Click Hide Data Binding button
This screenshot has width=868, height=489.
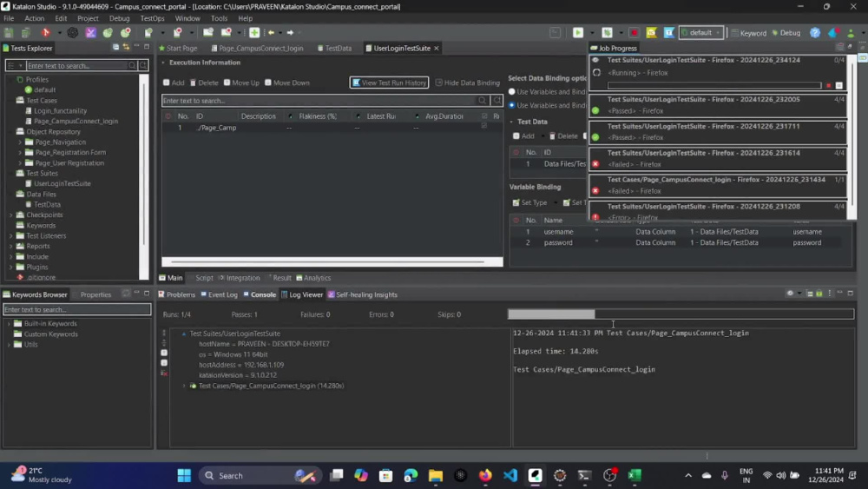pos(467,83)
